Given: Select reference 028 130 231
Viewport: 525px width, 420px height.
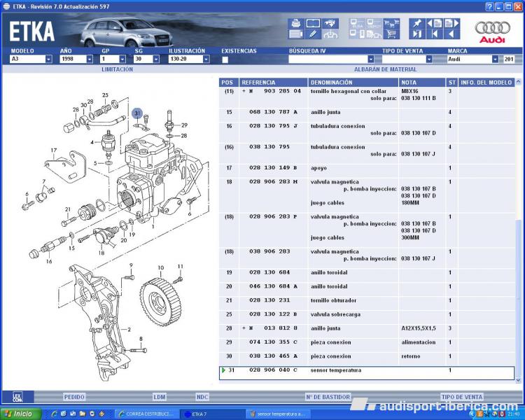Looking at the screenshot, I should click(269, 300).
